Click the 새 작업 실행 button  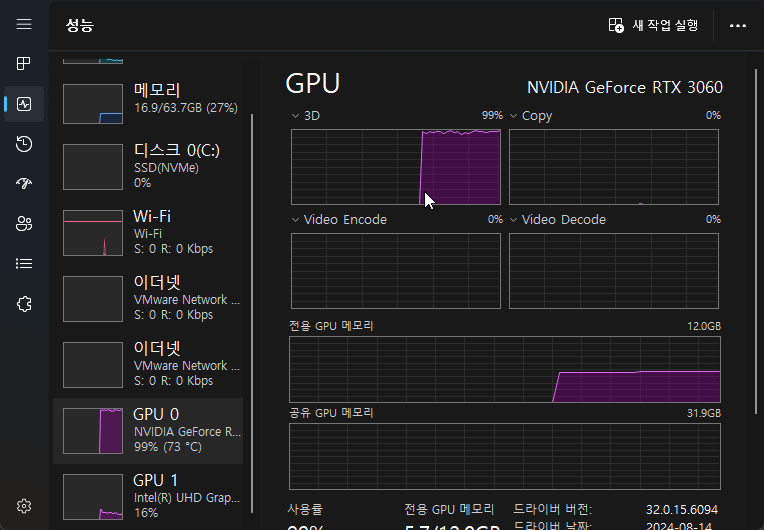coord(653,25)
